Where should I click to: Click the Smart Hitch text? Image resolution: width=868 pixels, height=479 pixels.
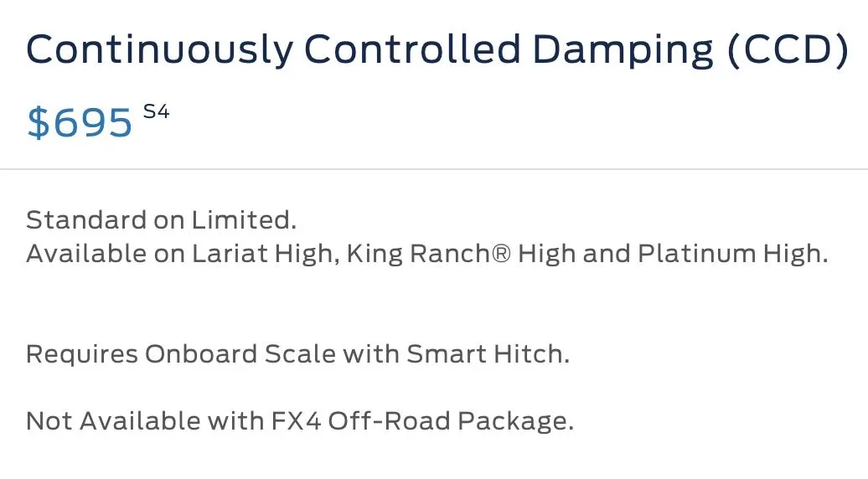(485, 354)
